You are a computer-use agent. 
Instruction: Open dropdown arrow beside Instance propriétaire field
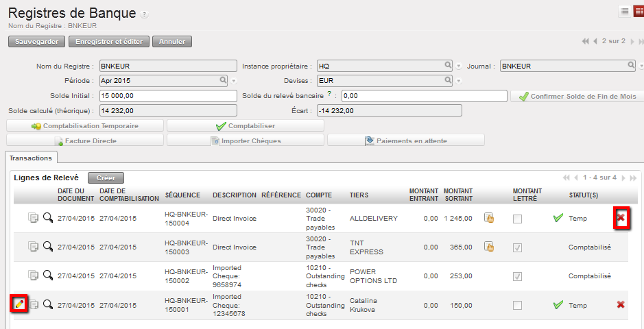[458, 66]
